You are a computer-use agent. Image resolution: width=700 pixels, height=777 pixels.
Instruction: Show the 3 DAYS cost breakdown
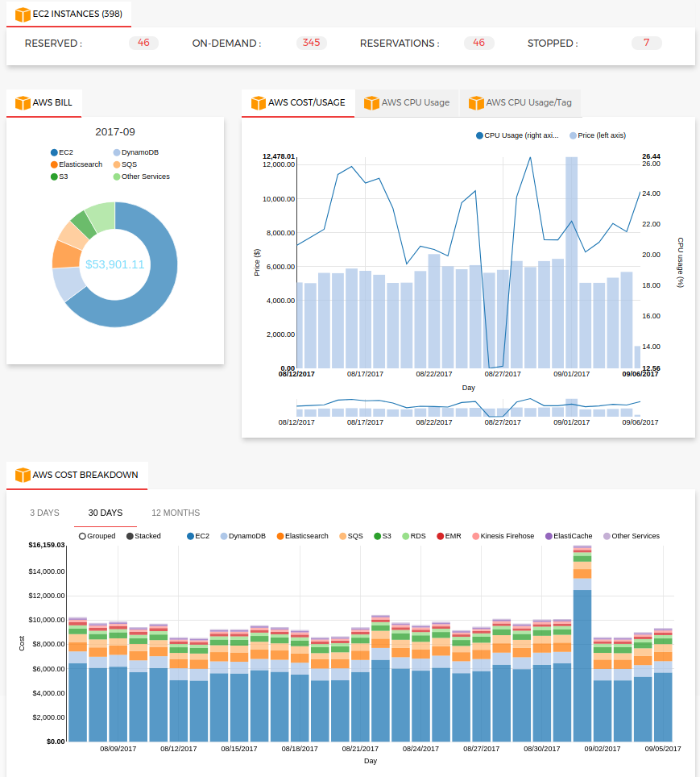pos(44,513)
